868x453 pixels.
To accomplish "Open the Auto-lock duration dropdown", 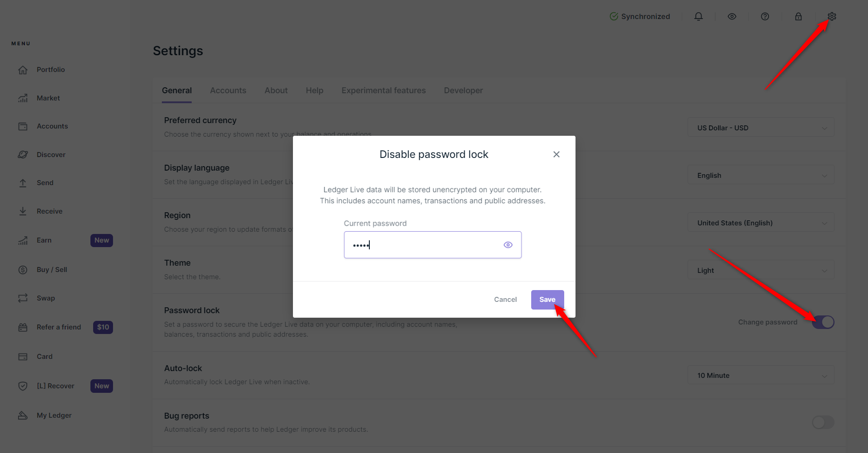I will click(761, 375).
